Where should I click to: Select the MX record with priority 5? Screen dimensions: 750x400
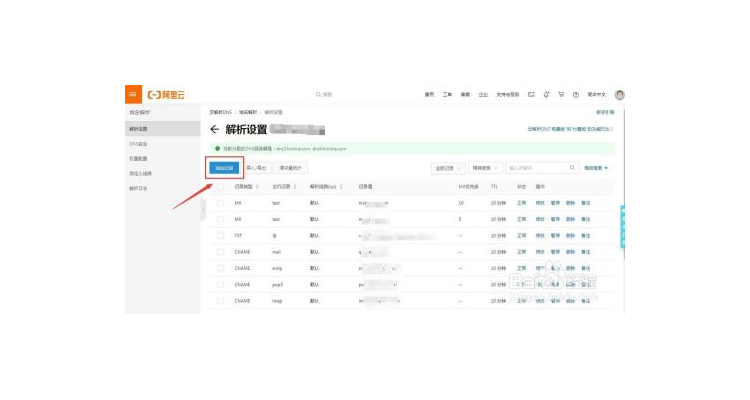[221, 219]
